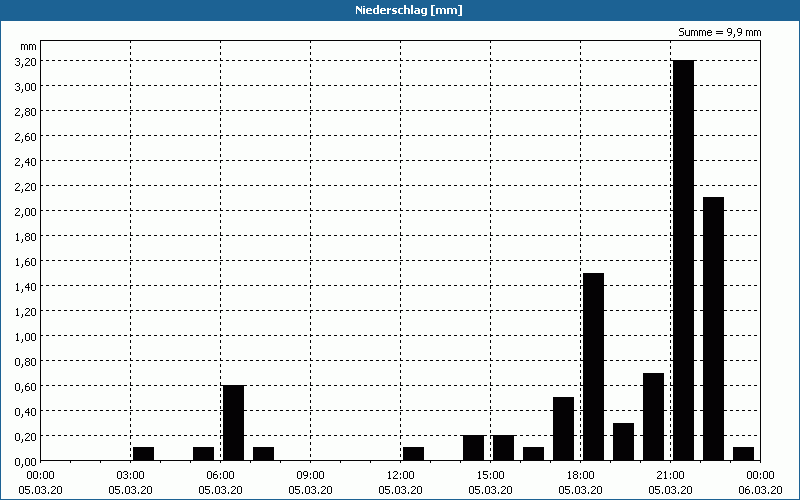Click the 21:00 x-axis time label

pyautogui.click(x=670, y=476)
